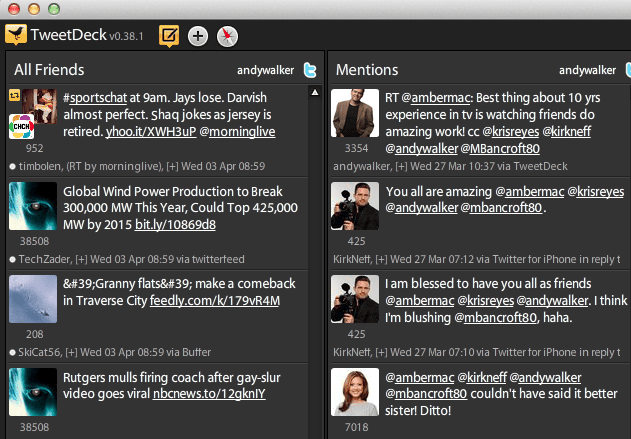Click andywalker account in All Friends header
The image size is (631, 439).
click(x=266, y=70)
